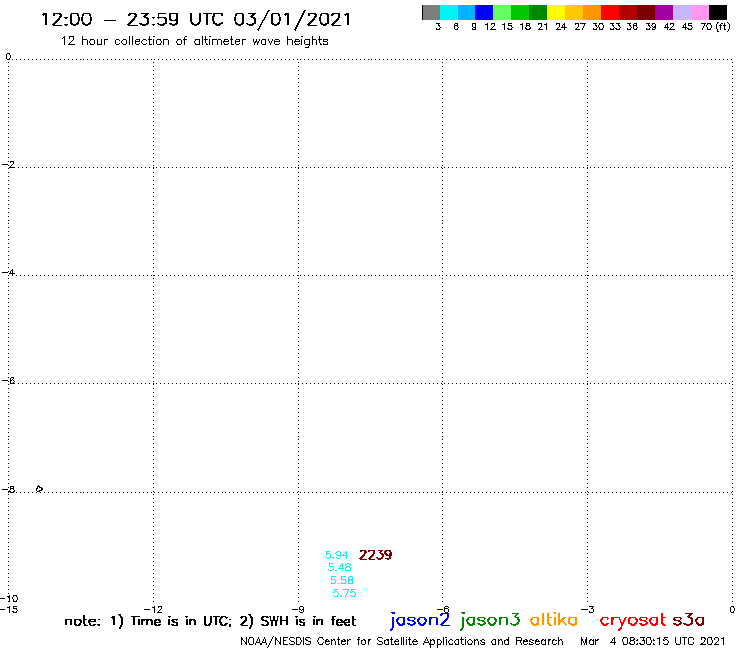Click the note 'Time is in UTC; SWH is in feet'

click(x=210, y=621)
